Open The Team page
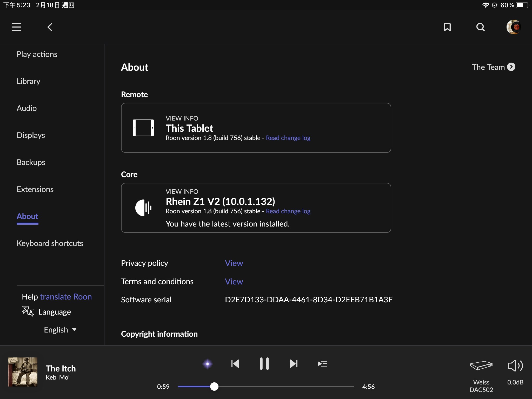This screenshot has width=532, height=399. 488,67
